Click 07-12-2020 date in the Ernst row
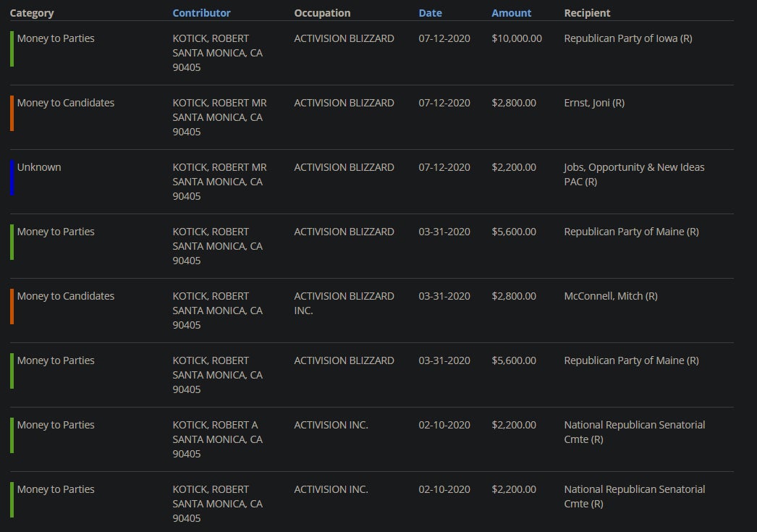The height and width of the screenshot is (532, 757). [x=444, y=103]
